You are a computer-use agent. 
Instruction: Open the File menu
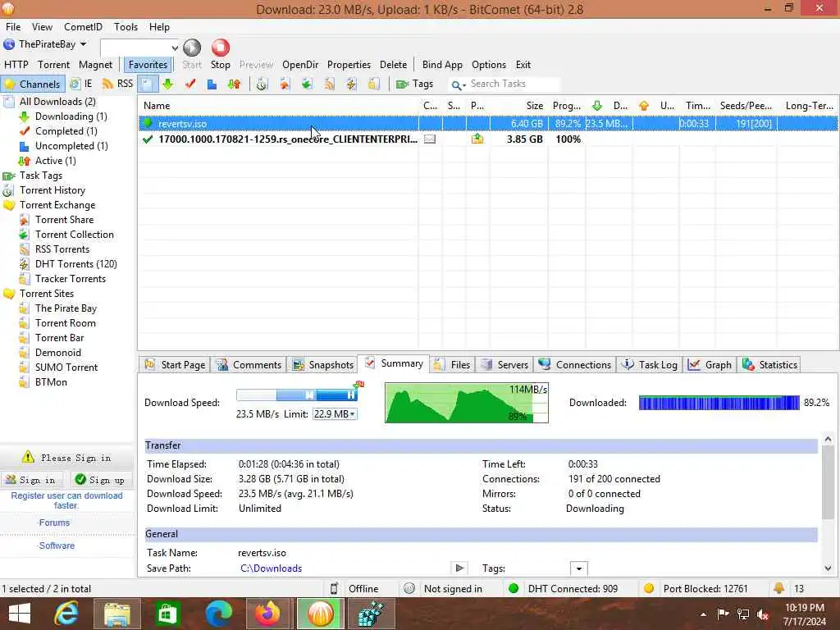click(13, 27)
